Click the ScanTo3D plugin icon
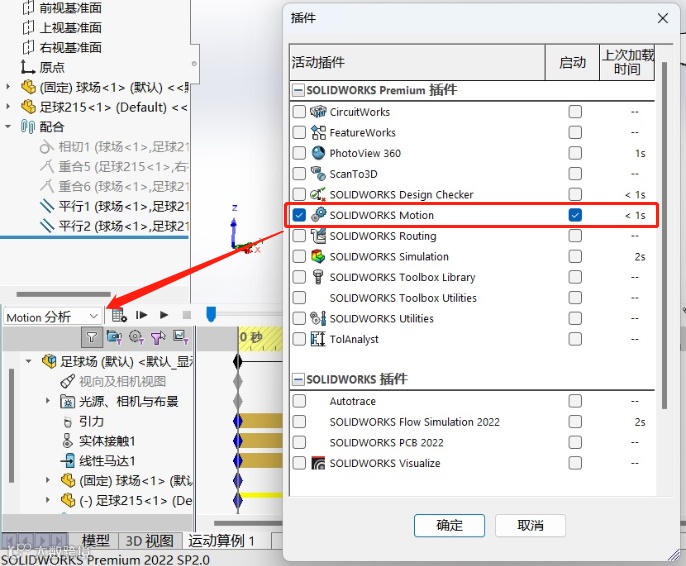686x566 pixels. pos(318,174)
